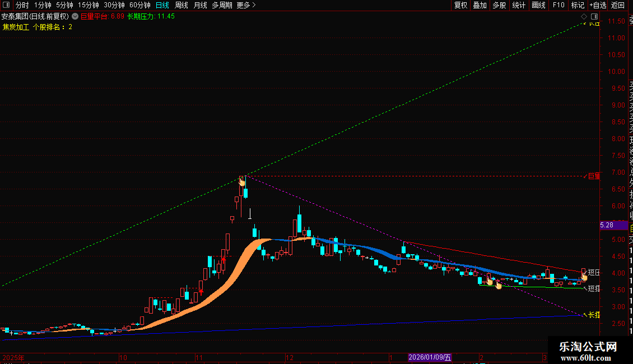Open the 多周期 multi-period view
The width and height of the screenshot is (633, 364).
point(222,5)
